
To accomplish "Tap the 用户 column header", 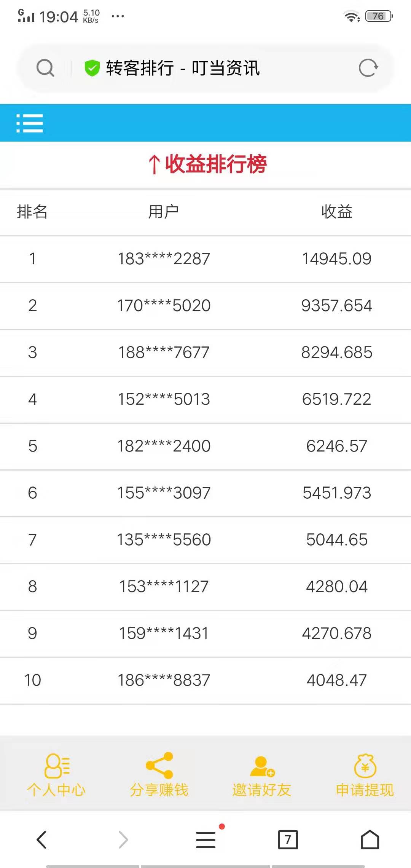I will pyautogui.click(x=164, y=212).
